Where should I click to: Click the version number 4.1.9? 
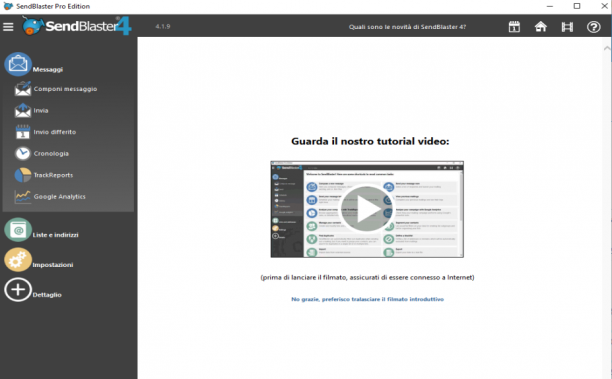[163, 27]
